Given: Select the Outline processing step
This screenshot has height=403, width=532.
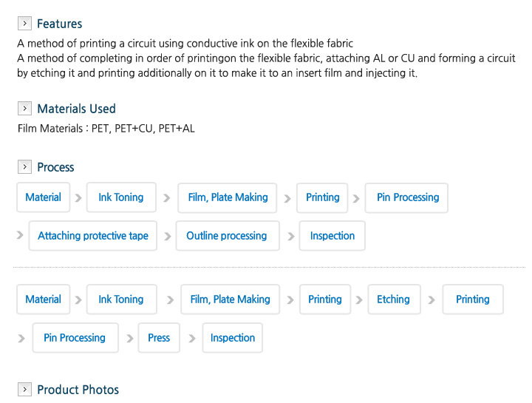Looking at the screenshot, I should (x=228, y=236).
